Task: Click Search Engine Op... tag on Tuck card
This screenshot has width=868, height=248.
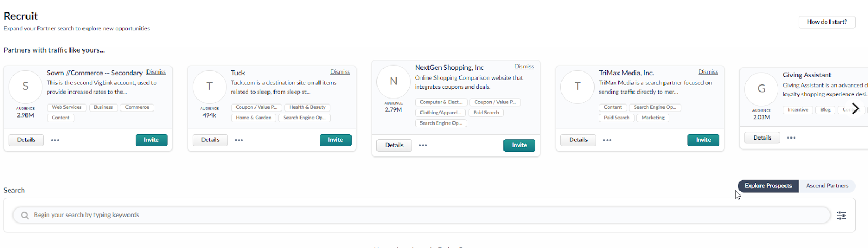Action: point(304,118)
